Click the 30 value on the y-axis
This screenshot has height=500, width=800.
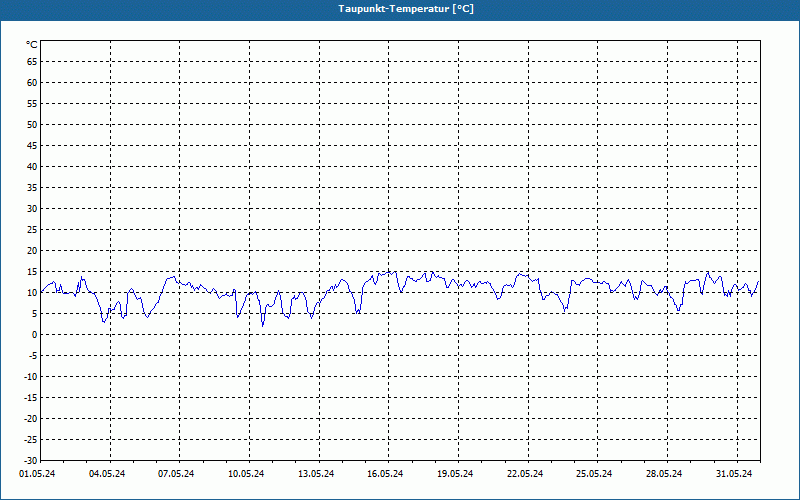click(x=32, y=209)
